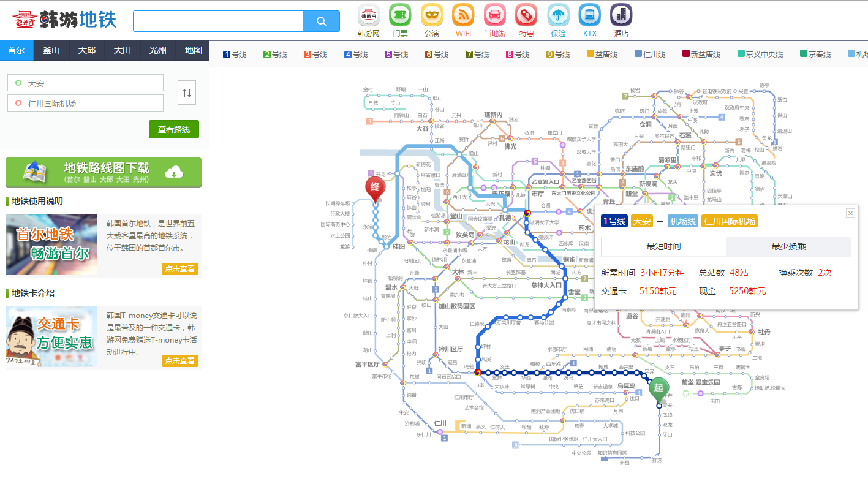Swap departure and arrival stations

[187, 93]
